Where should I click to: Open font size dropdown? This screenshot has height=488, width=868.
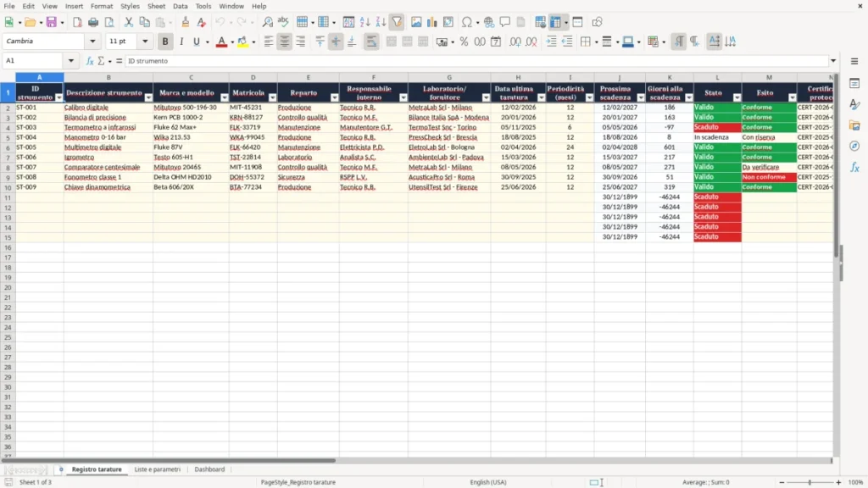(x=145, y=42)
